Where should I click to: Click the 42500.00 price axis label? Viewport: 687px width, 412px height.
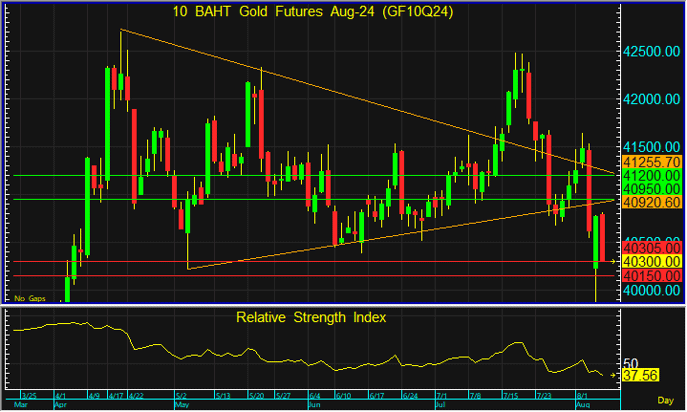[x=651, y=52]
